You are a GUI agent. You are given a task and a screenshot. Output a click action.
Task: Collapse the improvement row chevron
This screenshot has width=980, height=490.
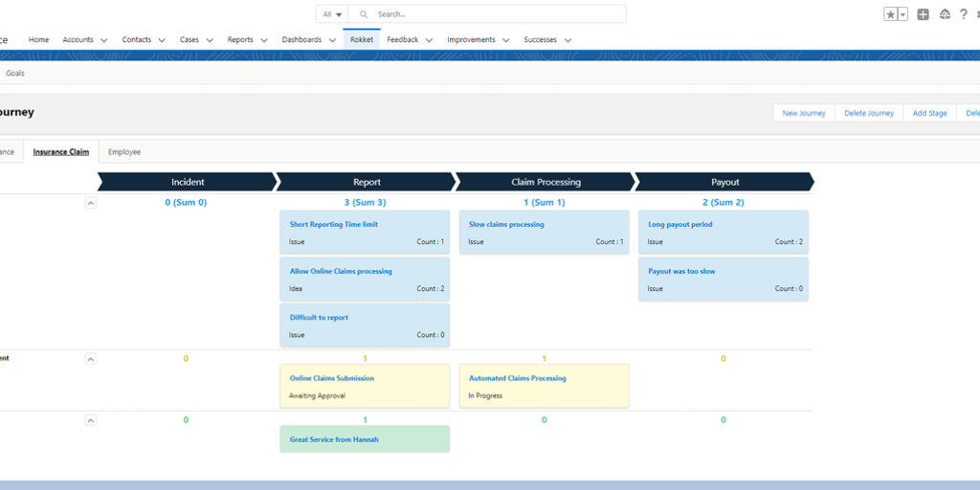click(x=91, y=359)
